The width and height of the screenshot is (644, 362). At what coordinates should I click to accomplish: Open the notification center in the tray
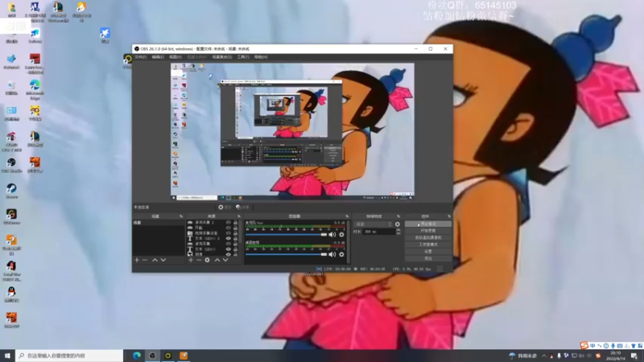[634, 356]
